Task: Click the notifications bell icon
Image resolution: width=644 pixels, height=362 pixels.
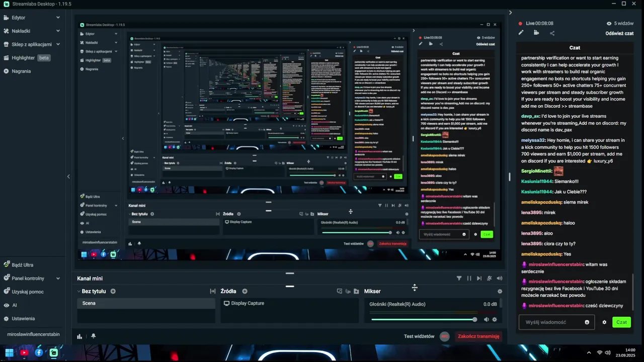Action: pos(93,336)
